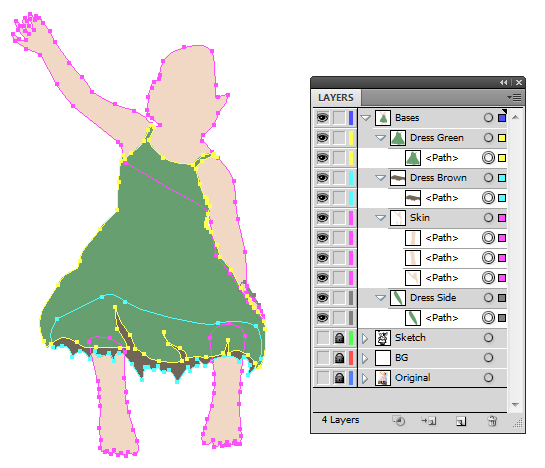Click the Delete Selection trash icon

click(x=492, y=421)
